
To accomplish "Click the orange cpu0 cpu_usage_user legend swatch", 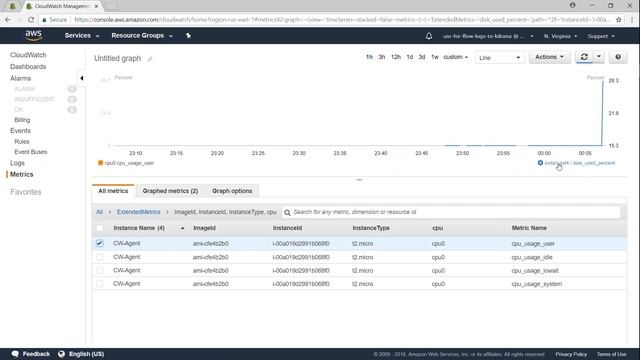I will [x=100, y=163].
